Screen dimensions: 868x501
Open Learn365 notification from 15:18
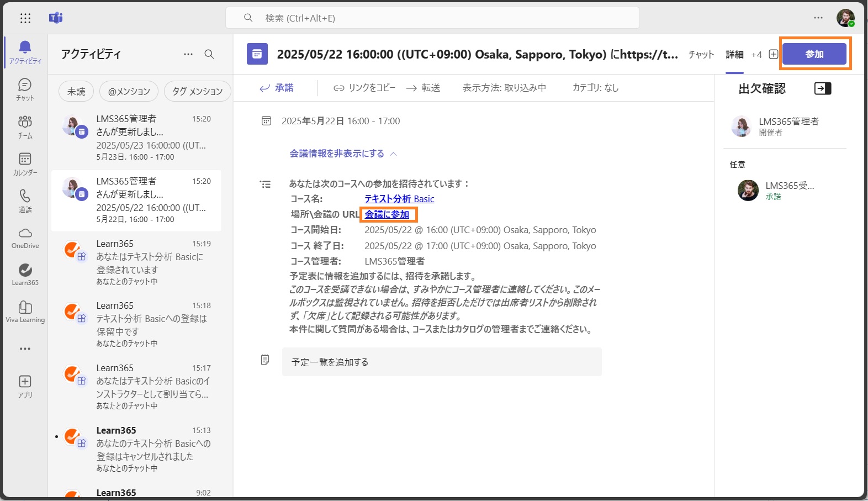(136, 324)
